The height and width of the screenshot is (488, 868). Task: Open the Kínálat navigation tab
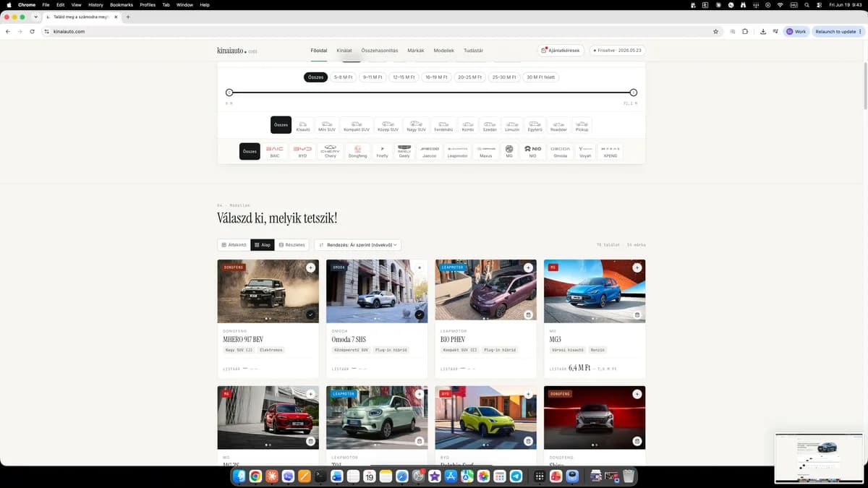344,51
